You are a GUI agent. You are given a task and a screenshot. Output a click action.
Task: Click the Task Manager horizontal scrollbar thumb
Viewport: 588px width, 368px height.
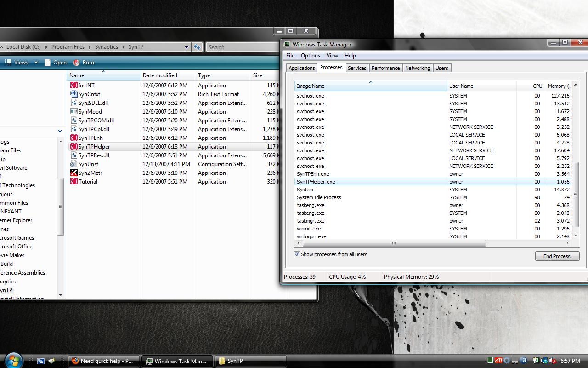pos(394,243)
